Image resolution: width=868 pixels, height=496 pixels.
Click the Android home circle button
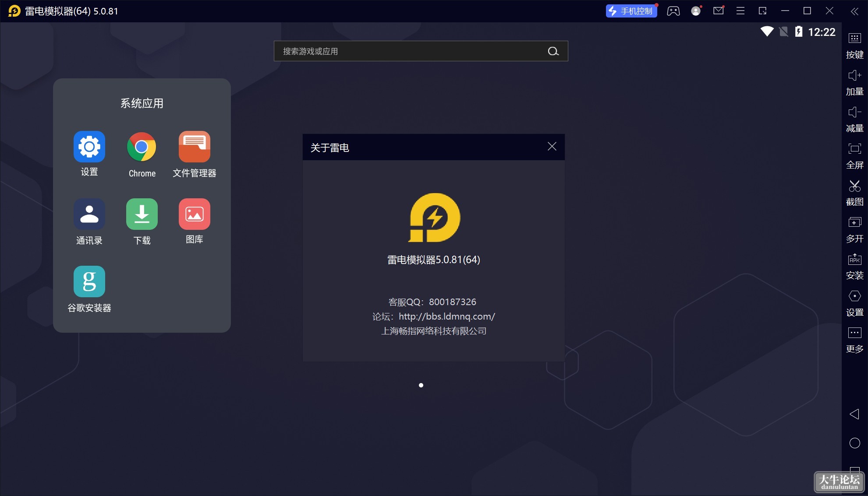tap(855, 443)
